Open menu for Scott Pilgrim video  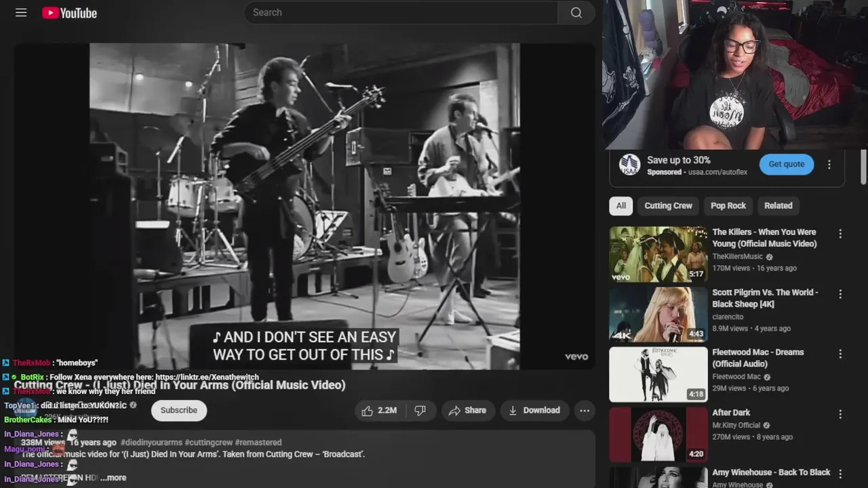840,294
